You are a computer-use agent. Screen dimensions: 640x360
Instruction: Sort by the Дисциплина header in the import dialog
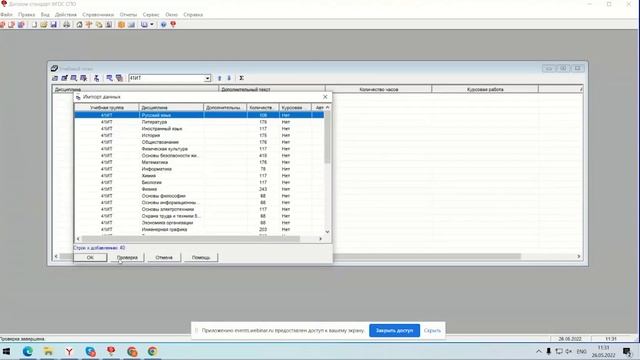point(171,107)
